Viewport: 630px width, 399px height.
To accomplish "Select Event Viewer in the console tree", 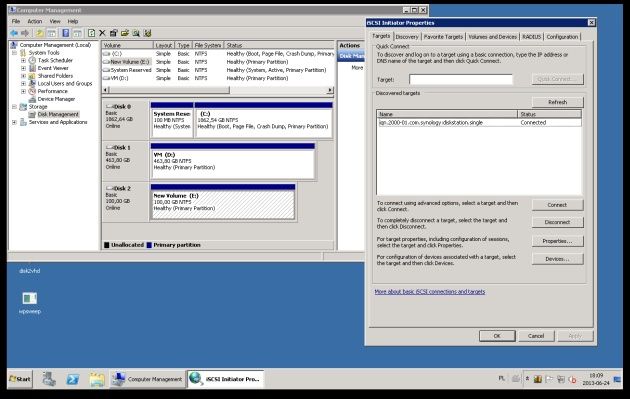I will [x=53, y=68].
